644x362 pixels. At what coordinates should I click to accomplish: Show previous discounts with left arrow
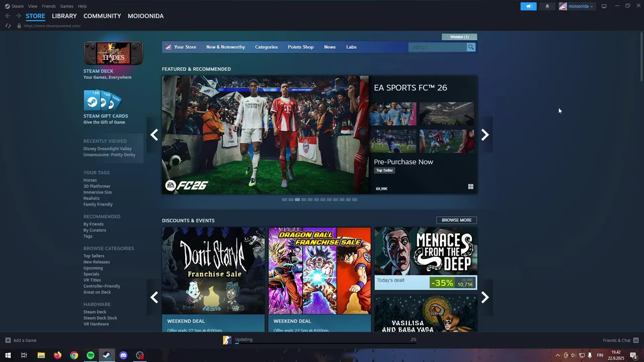click(154, 298)
